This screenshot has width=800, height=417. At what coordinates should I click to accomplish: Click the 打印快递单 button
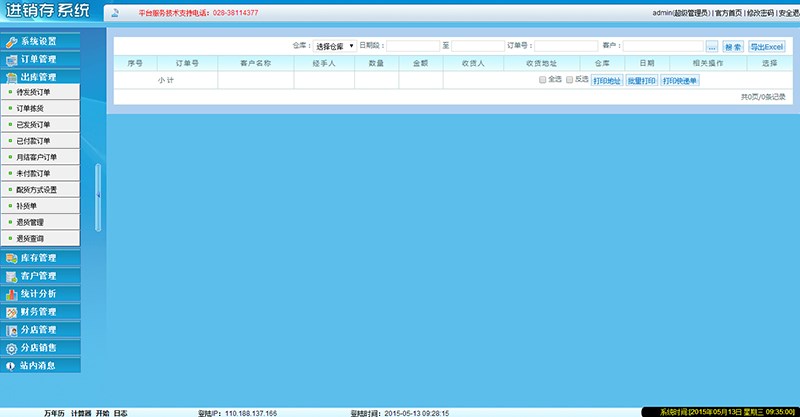(680, 81)
